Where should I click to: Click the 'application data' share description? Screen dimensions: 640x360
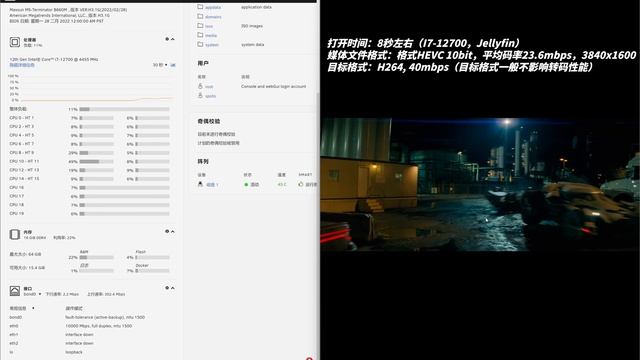pos(256,7)
